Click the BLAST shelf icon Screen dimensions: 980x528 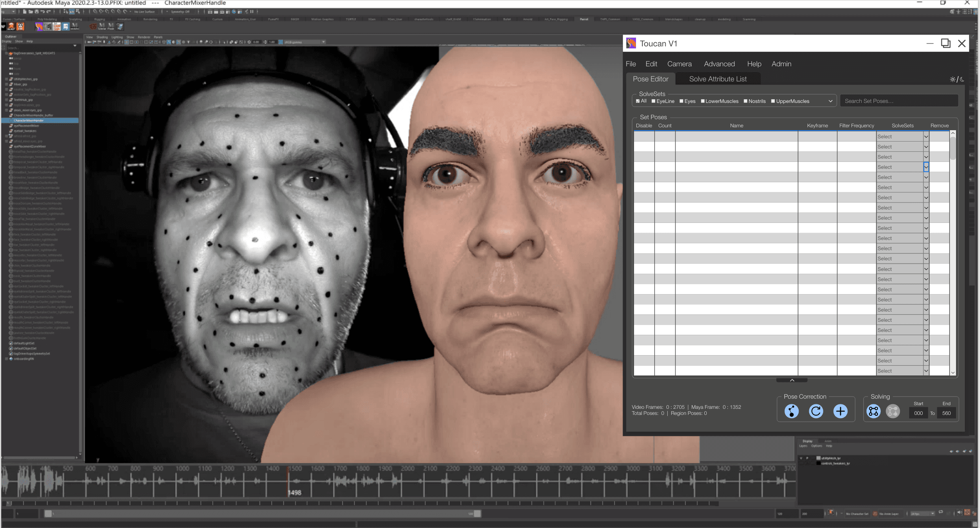[x=11, y=26]
